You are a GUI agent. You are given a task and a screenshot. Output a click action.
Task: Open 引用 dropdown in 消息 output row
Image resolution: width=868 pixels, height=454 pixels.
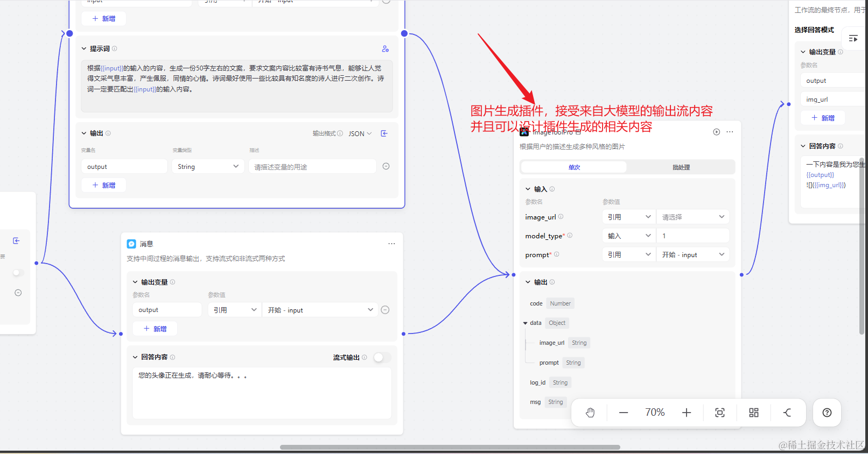235,310
